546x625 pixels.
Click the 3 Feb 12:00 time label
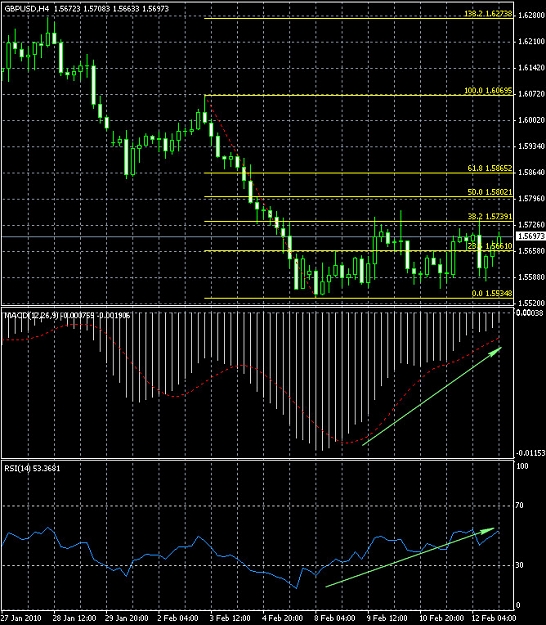(230, 618)
